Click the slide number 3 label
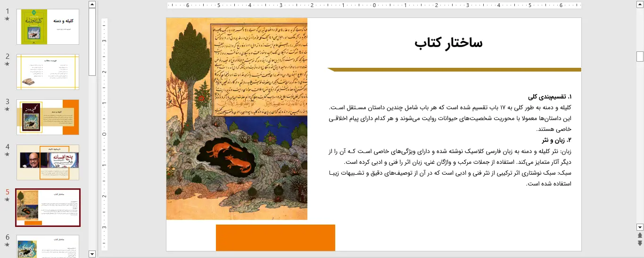This screenshot has height=258, width=644. 7,102
